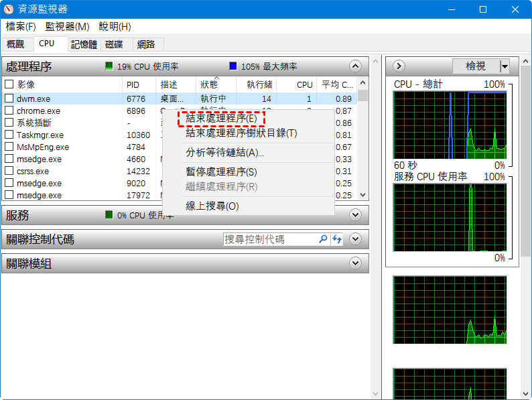This screenshot has width=532, height=400.
Task: Check the msedge.exe PID 17972 checkbox
Action: [9, 195]
